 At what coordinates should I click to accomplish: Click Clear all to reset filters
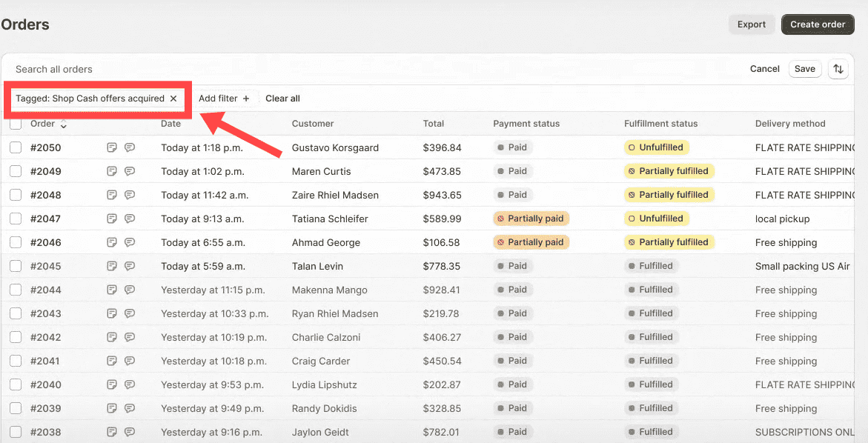(x=282, y=99)
